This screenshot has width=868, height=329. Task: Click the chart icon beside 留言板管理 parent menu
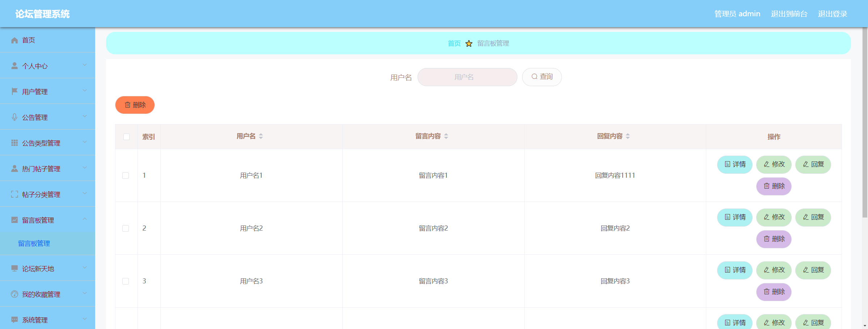[14, 220]
